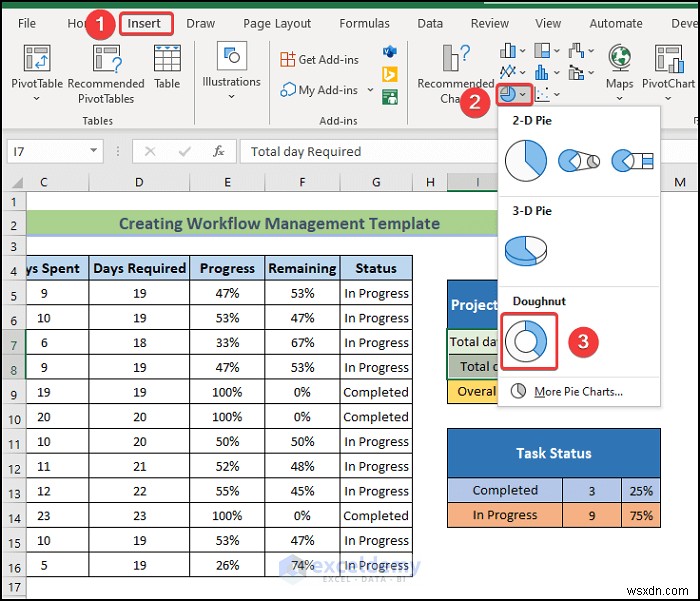Switch to the Insert tab

(144, 23)
